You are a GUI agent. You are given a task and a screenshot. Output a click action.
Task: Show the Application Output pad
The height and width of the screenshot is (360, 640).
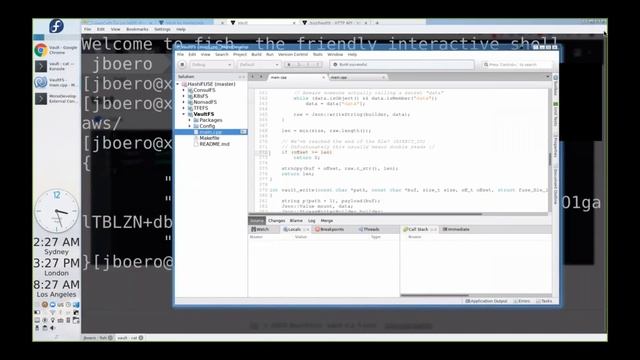coord(487,301)
